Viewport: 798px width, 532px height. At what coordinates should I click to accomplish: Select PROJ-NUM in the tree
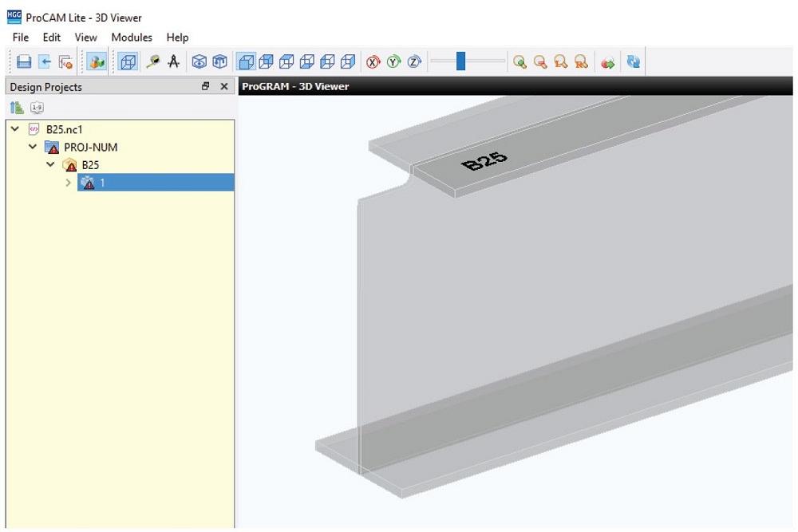[x=91, y=147]
